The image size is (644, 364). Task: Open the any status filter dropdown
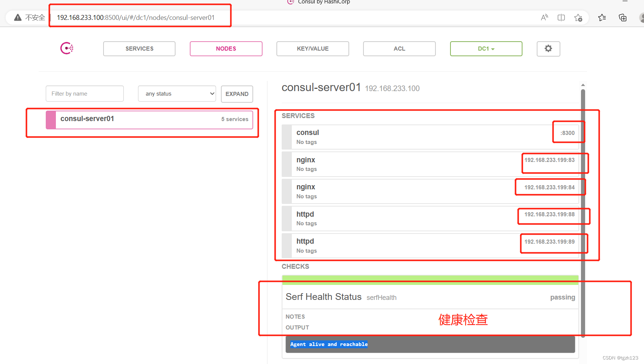coord(177,93)
